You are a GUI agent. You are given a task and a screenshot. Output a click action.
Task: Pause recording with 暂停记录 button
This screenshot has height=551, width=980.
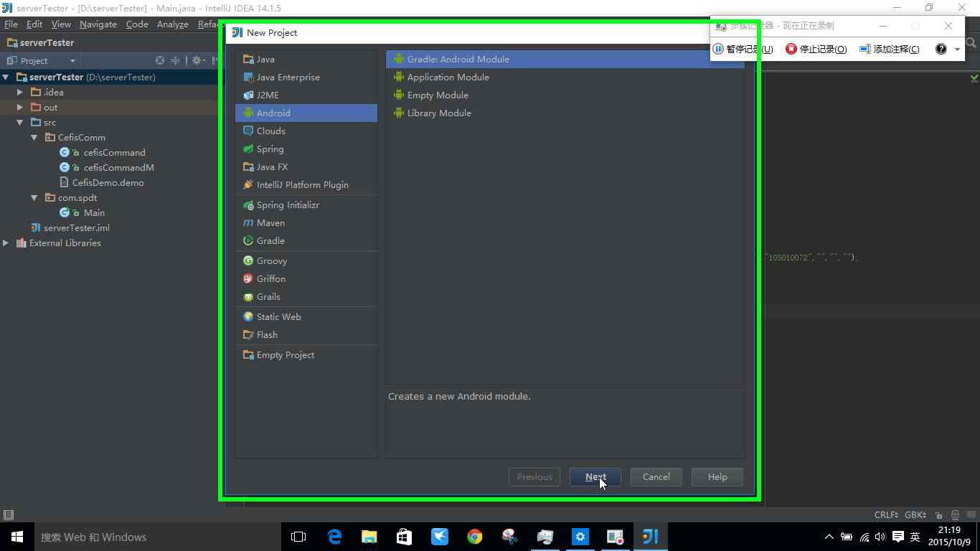coord(743,49)
